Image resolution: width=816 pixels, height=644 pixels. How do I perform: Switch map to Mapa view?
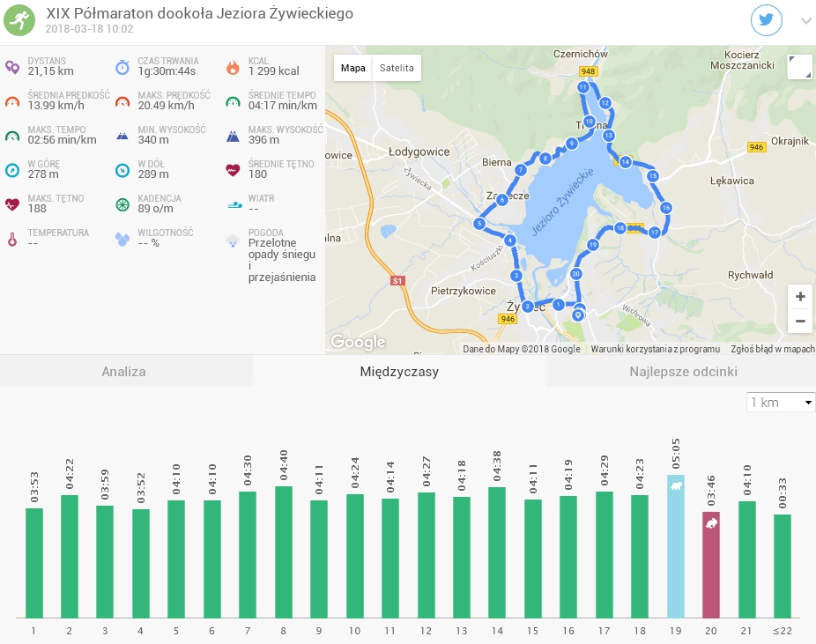pyautogui.click(x=353, y=68)
